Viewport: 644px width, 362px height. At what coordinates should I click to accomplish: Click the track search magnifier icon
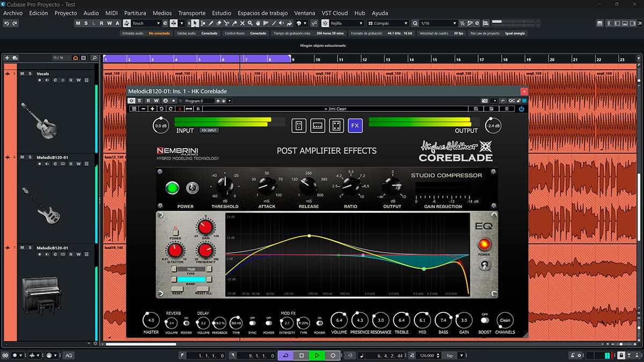(x=94, y=58)
